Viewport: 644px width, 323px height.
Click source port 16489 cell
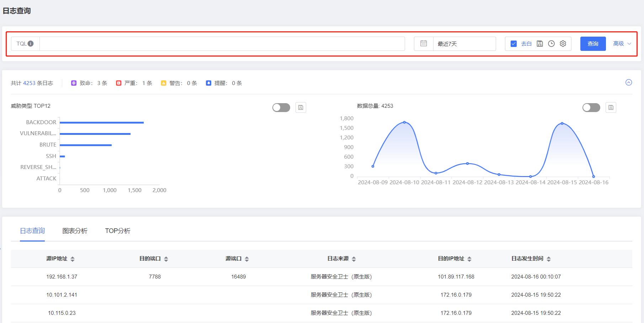pyautogui.click(x=239, y=277)
